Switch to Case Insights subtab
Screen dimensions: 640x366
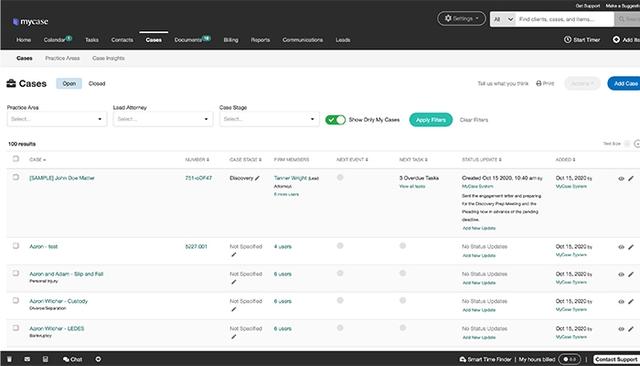click(108, 58)
